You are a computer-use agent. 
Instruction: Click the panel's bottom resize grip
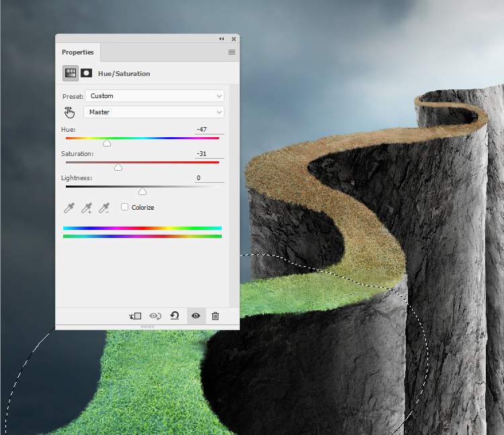coord(148,327)
